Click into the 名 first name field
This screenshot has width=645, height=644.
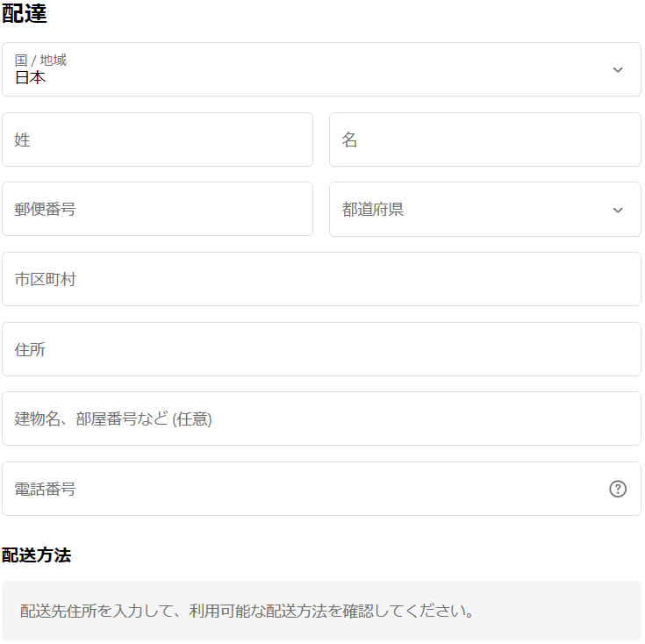point(484,140)
